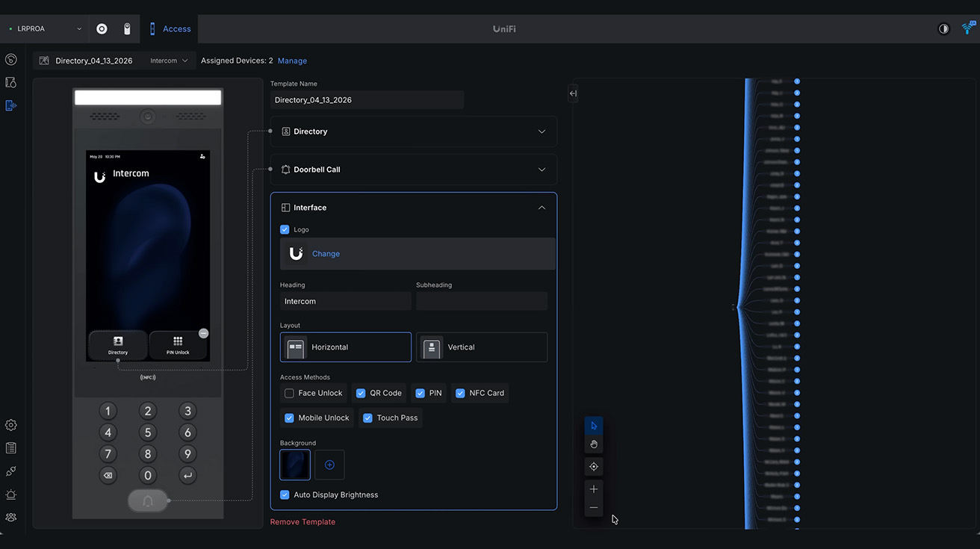This screenshot has width=980, height=549.
Task: Zoom in with the plus button
Action: coord(594,489)
